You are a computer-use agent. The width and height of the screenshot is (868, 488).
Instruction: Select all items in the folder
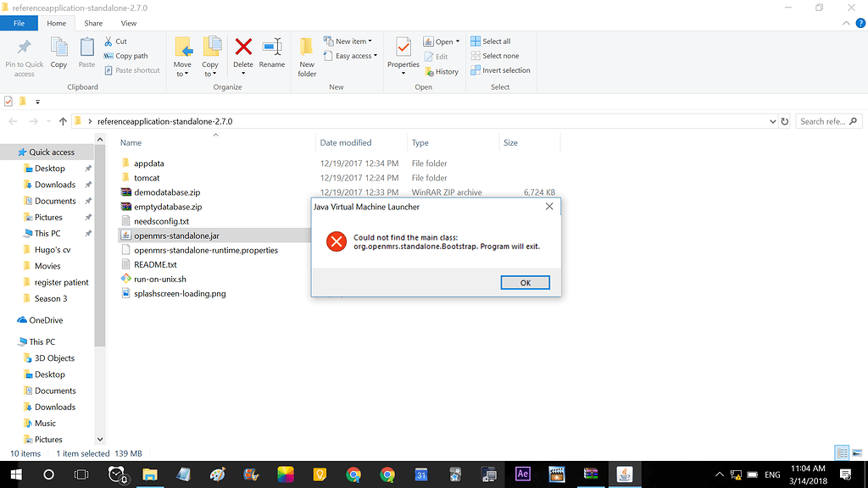(490, 41)
